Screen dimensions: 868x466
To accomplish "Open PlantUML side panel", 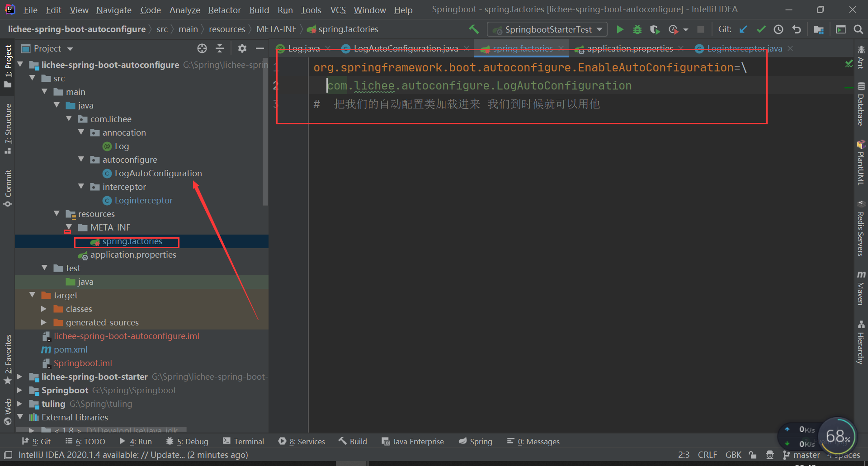I will [x=861, y=163].
